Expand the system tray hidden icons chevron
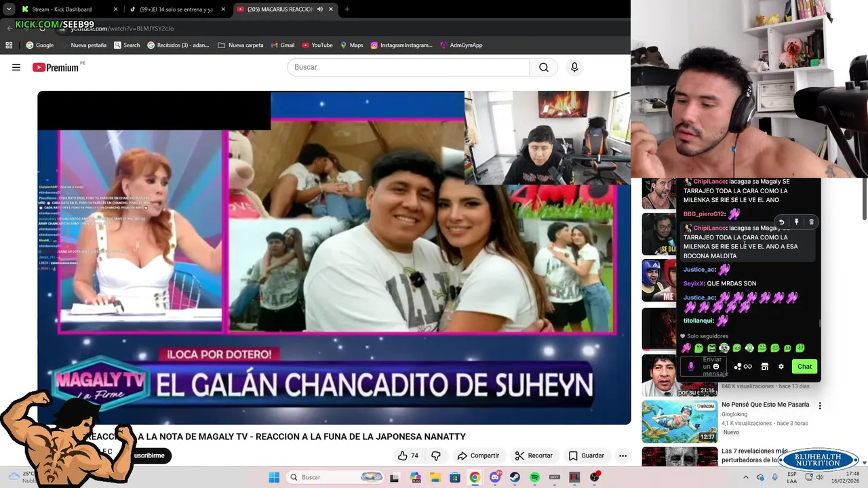 click(x=745, y=477)
